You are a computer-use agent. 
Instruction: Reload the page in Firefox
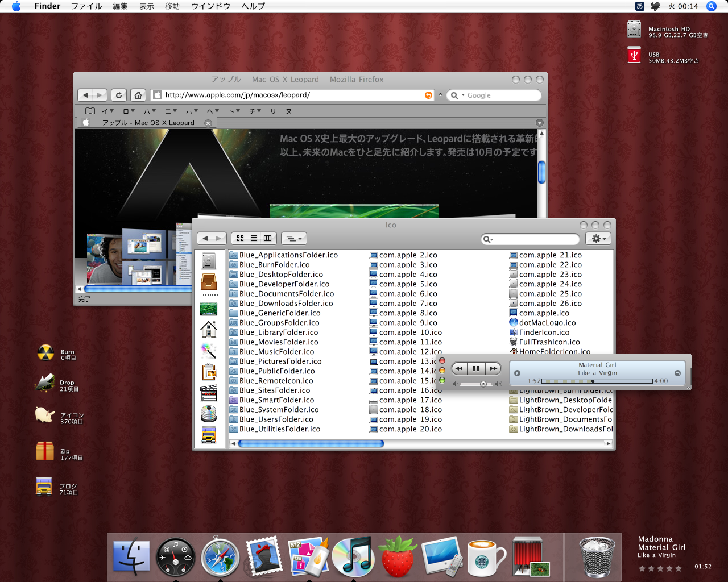coord(119,95)
